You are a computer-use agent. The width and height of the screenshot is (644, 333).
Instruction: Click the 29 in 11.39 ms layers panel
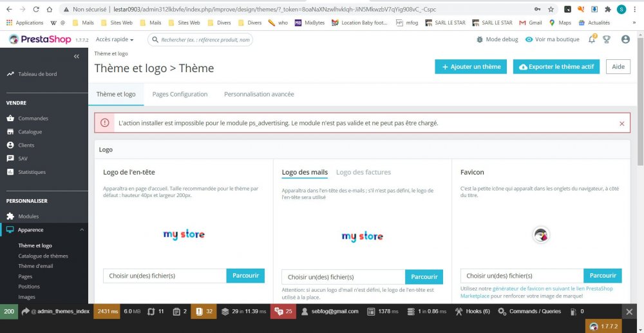243,311
